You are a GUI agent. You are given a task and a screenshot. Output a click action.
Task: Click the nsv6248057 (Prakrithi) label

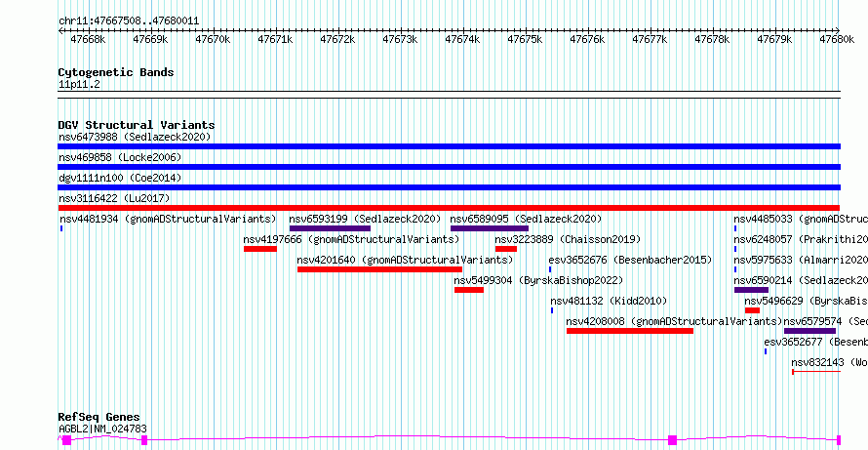coord(801,239)
